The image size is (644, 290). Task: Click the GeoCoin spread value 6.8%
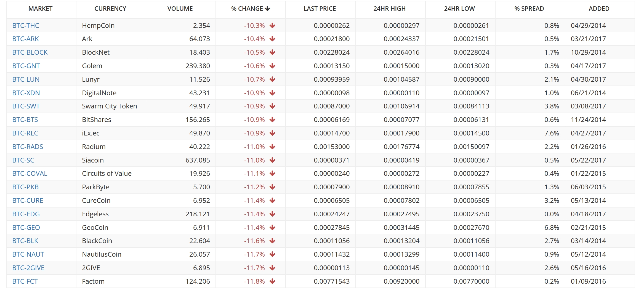click(x=552, y=227)
